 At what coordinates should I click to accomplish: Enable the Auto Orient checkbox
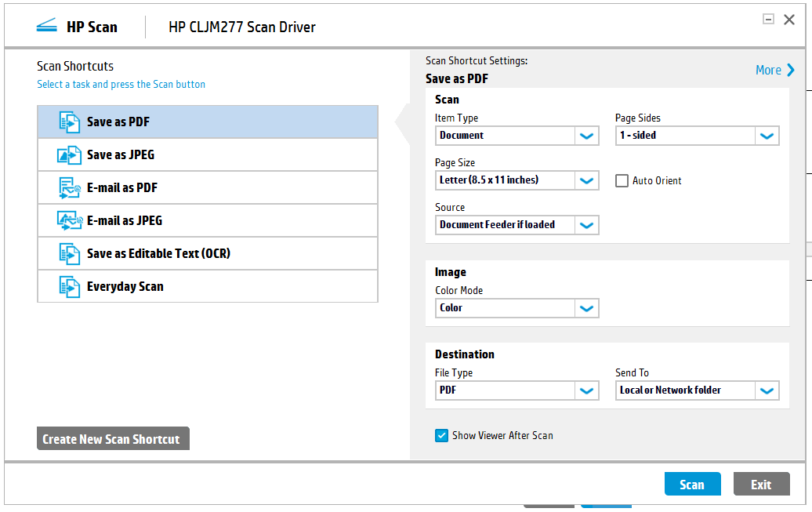click(622, 181)
